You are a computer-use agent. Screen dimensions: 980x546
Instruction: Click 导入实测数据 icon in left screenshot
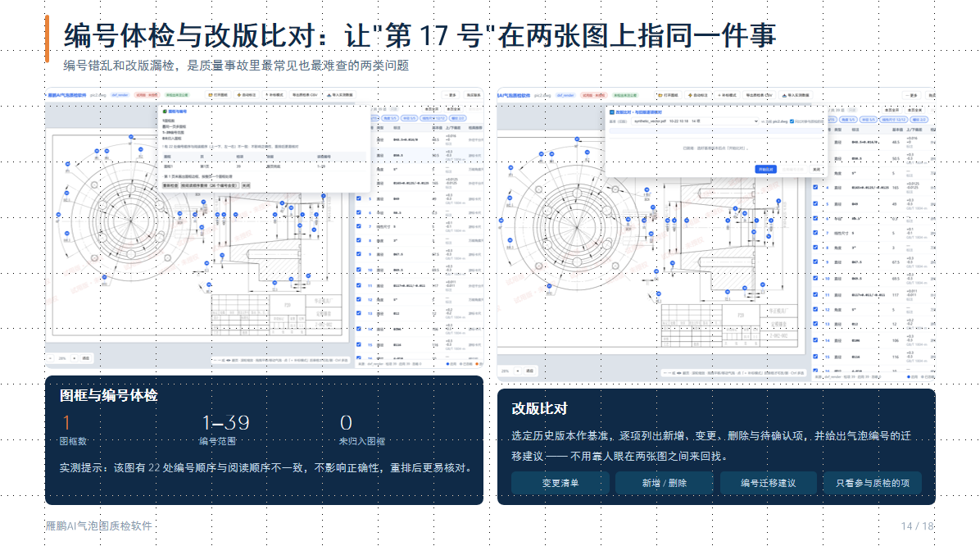click(x=329, y=95)
